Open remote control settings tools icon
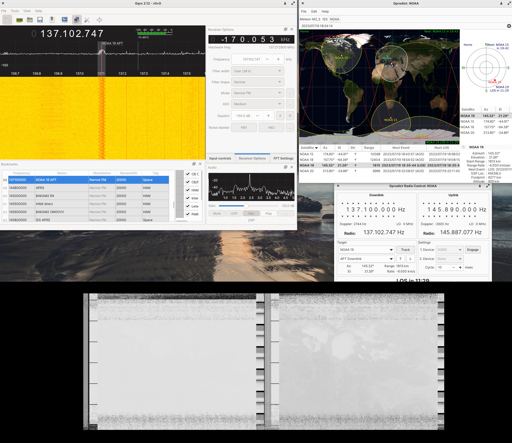Screen dimensions: 512x443 [x=87, y=20]
